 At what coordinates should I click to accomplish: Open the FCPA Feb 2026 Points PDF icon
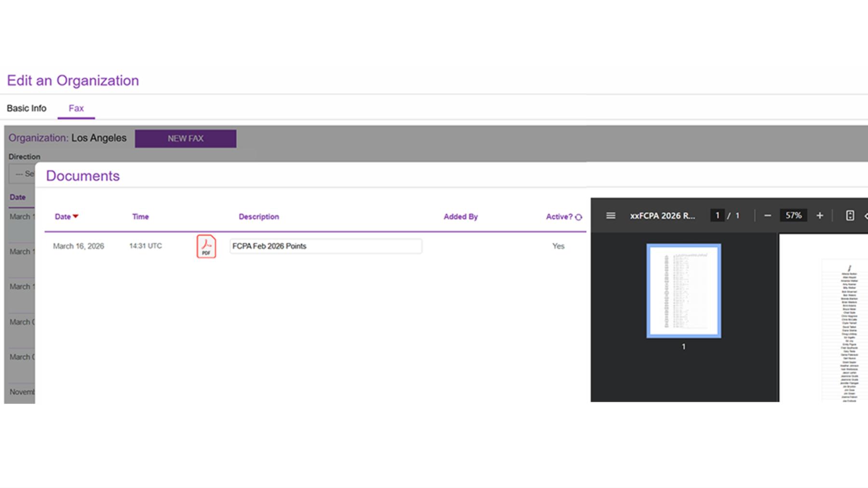[x=206, y=246]
